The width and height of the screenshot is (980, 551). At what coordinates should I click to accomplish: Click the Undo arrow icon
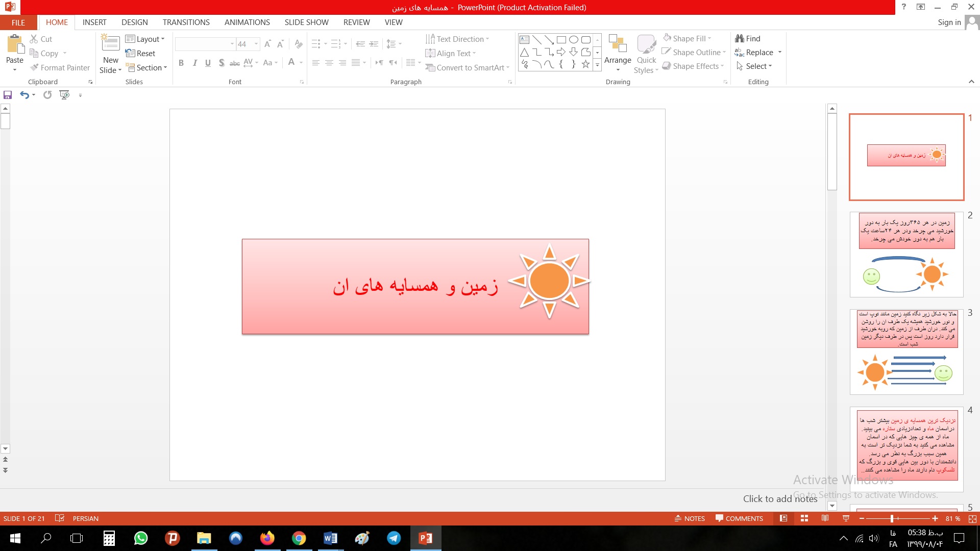(24, 95)
